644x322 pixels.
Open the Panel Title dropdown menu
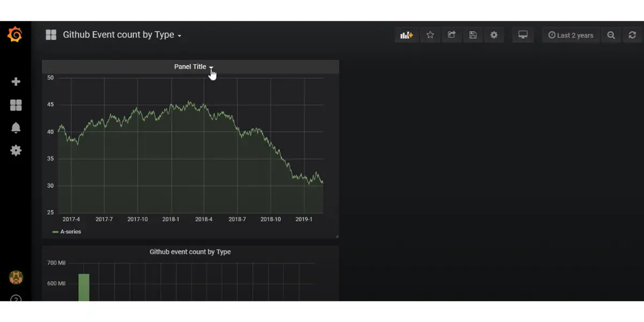pyautogui.click(x=194, y=67)
